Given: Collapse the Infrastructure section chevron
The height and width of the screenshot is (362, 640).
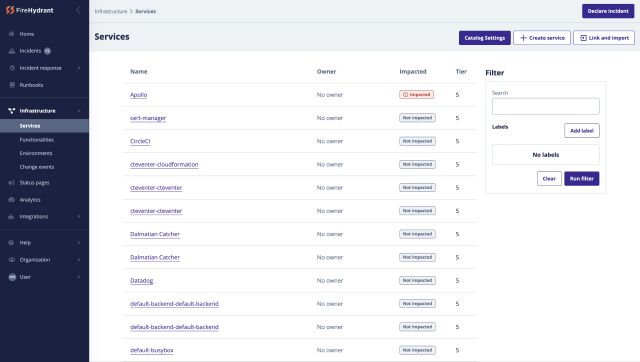Looking at the screenshot, I should pyautogui.click(x=79, y=111).
